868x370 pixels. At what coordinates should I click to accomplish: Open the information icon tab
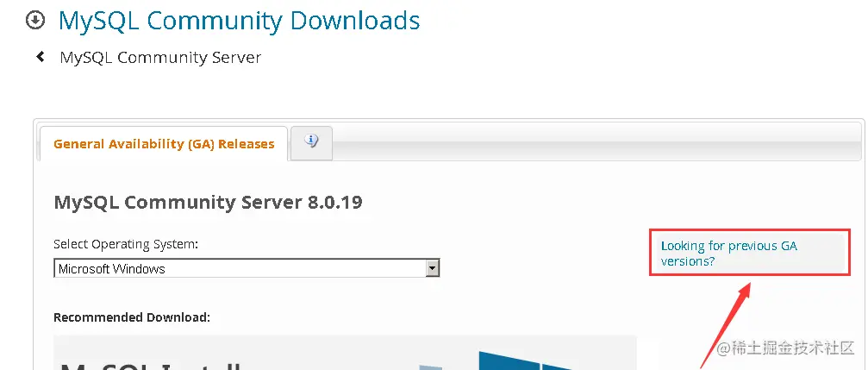tap(311, 142)
